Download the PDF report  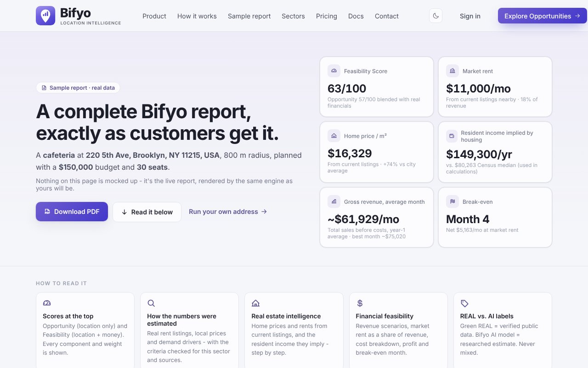click(x=72, y=212)
